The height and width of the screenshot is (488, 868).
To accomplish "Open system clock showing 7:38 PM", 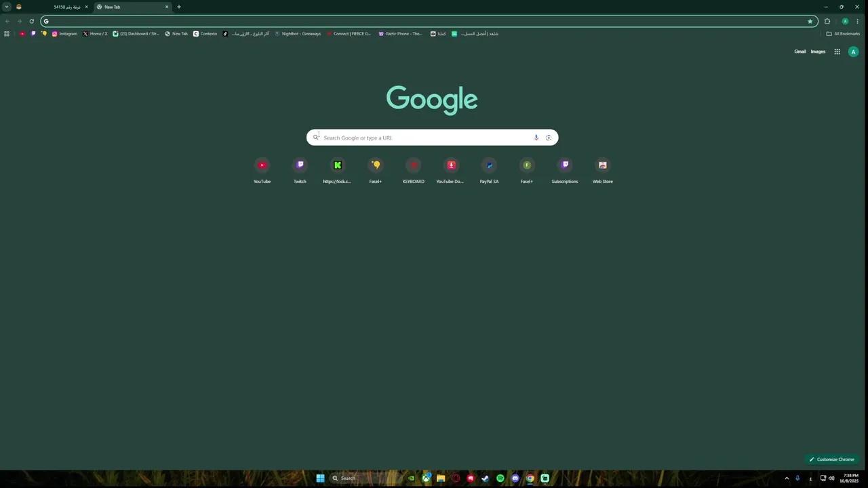I will click(850, 478).
